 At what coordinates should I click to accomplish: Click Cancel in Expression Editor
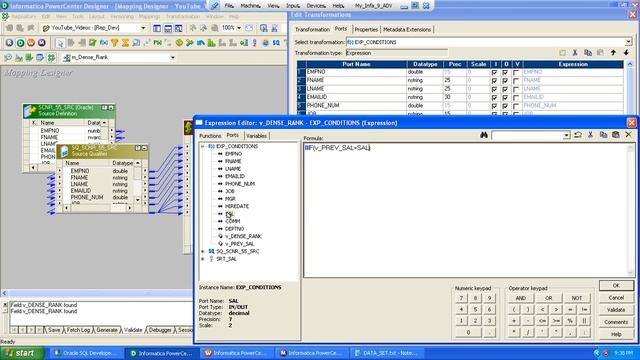coord(616,298)
